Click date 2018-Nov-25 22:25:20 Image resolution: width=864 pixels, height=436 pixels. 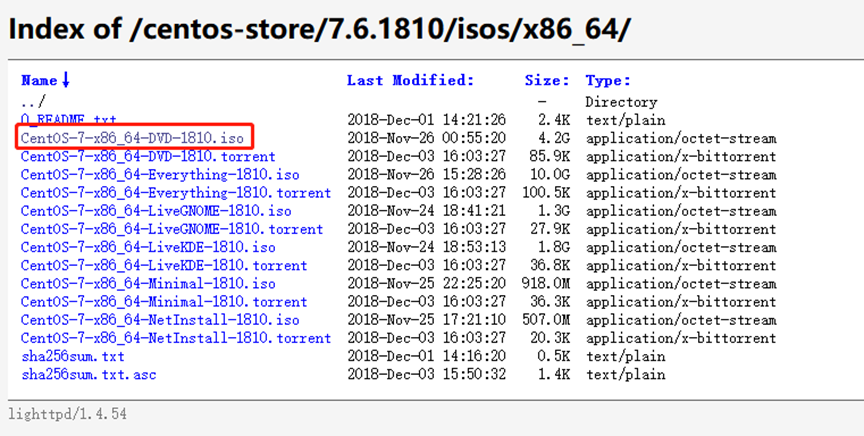(x=426, y=284)
